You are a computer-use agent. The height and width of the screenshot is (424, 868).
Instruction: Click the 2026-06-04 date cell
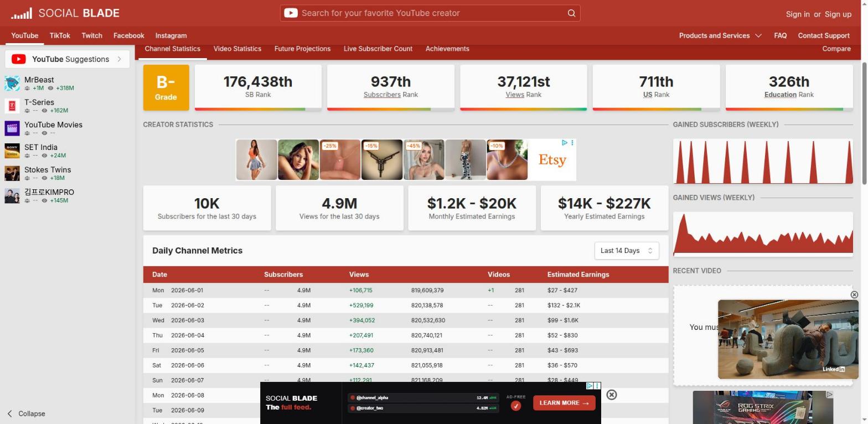pyautogui.click(x=188, y=335)
